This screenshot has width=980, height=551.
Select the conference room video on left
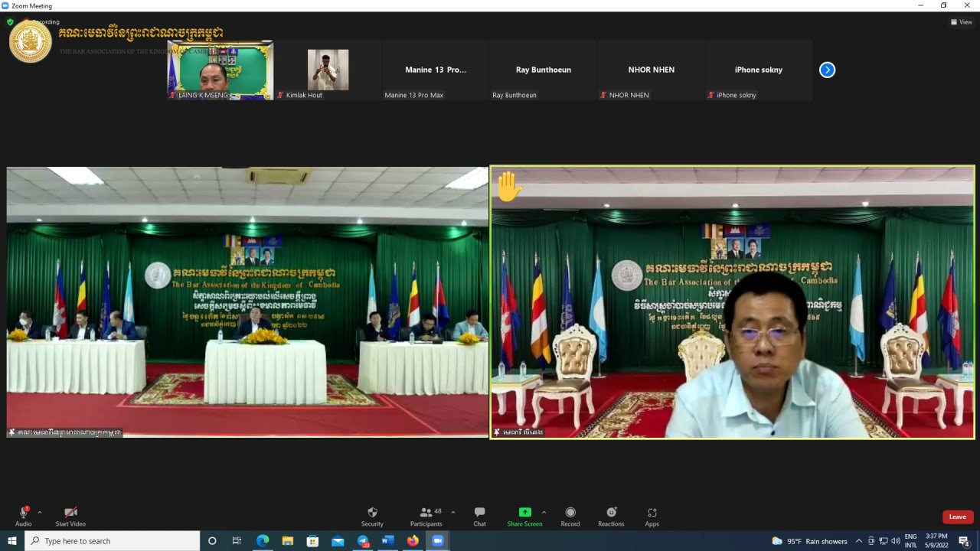[x=247, y=302]
